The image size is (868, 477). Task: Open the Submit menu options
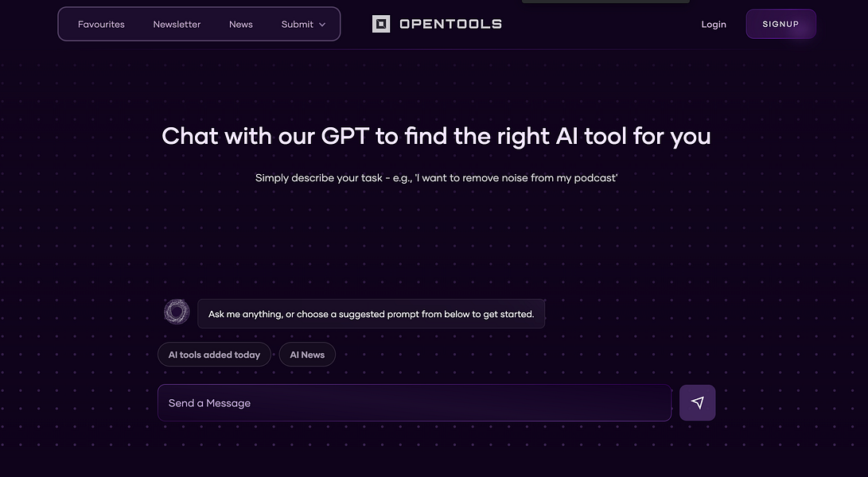pyautogui.click(x=298, y=24)
